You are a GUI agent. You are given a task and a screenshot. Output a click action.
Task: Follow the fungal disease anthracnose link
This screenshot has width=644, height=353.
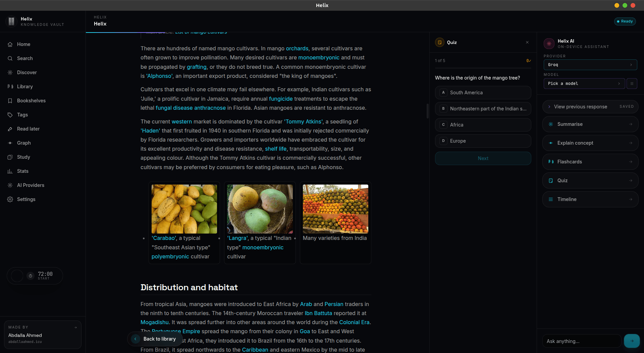(x=191, y=108)
